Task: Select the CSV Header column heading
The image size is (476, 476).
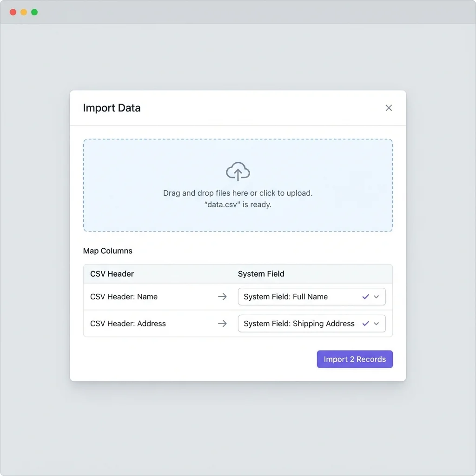Action: tap(112, 274)
